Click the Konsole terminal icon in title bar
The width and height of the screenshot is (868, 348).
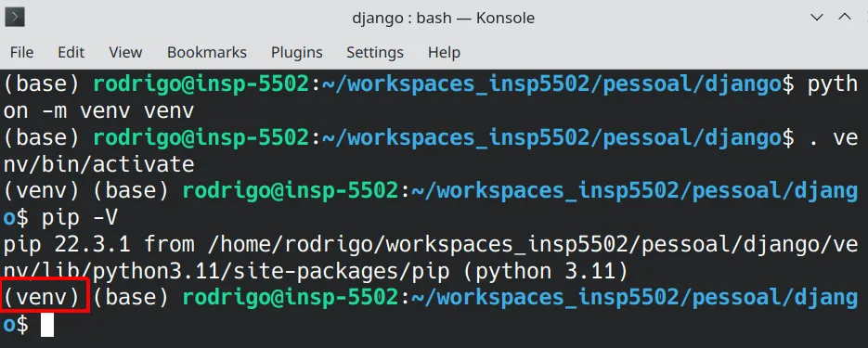tap(15, 17)
